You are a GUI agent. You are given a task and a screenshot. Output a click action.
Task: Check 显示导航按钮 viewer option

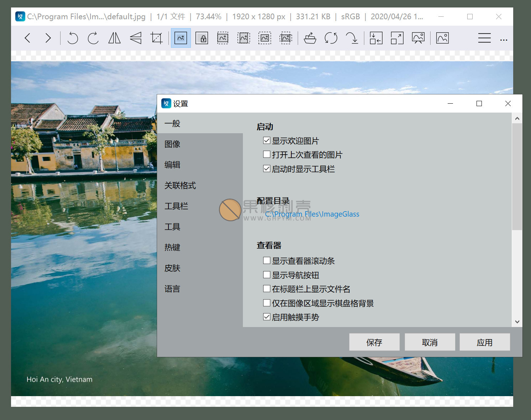(x=267, y=275)
